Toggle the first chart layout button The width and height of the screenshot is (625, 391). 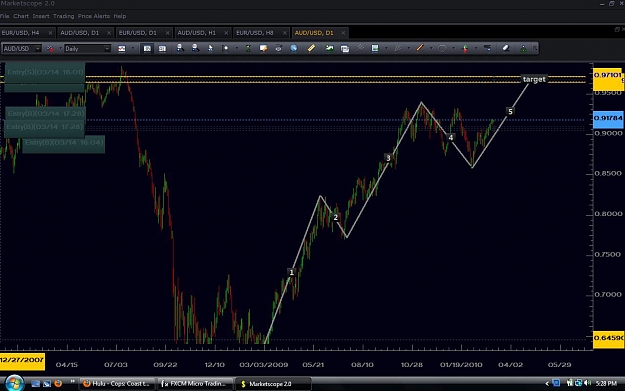[x=147, y=49]
